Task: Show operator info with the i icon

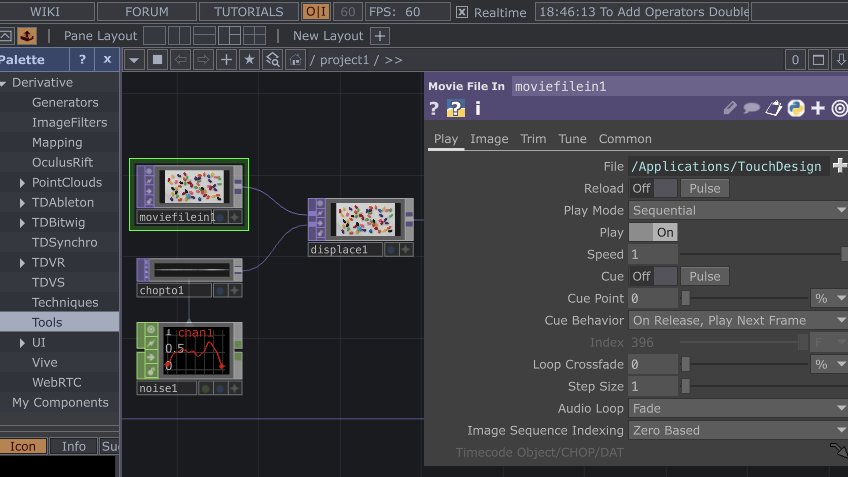Action: click(478, 109)
